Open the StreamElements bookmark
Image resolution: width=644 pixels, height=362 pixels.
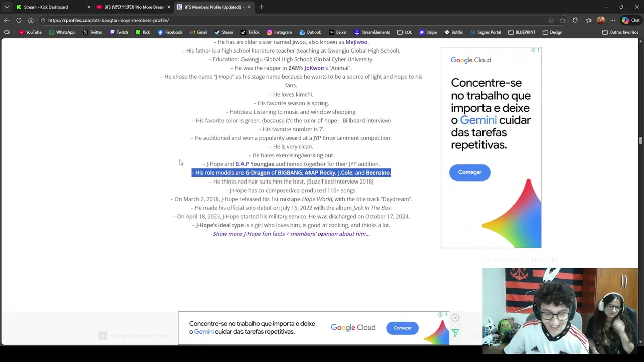372,32
